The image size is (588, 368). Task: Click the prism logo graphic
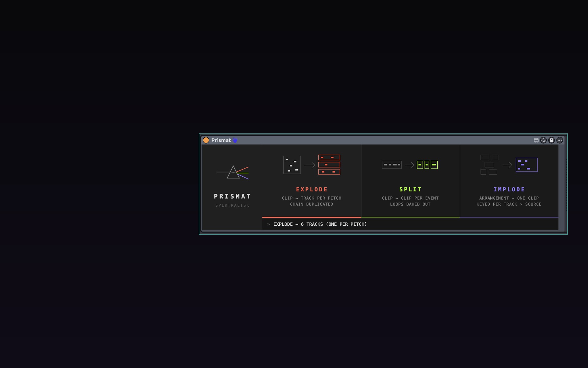232,172
